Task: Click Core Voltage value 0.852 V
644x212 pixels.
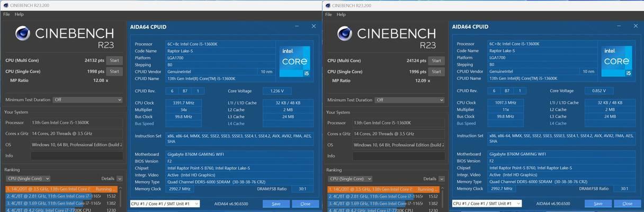Action: click(x=599, y=91)
